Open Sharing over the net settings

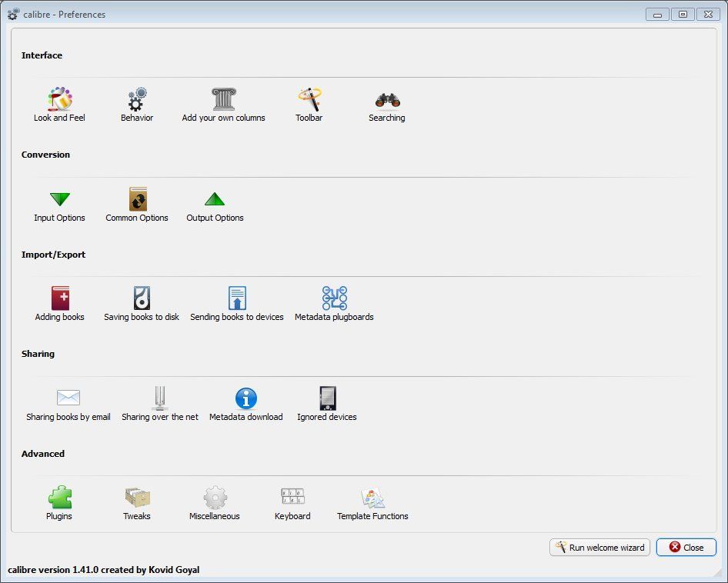pyautogui.click(x=159, y=398)
